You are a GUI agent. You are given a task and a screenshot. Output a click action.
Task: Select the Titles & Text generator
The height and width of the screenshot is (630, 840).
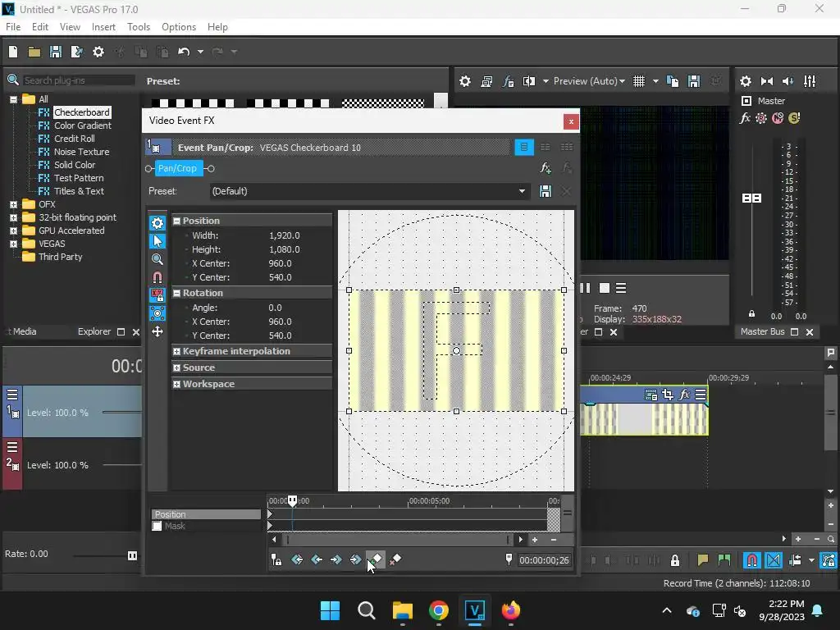coord(79,191)
